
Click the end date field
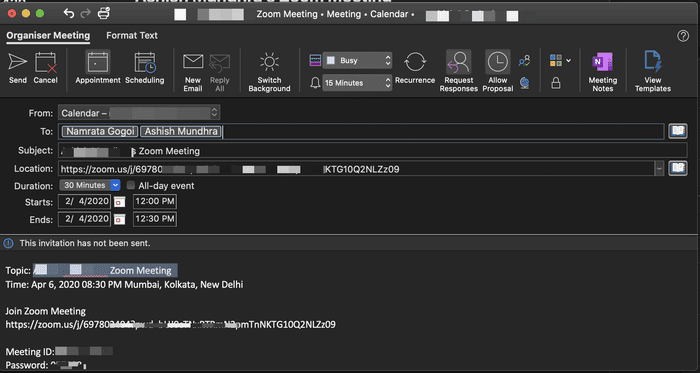pos(84,219)
